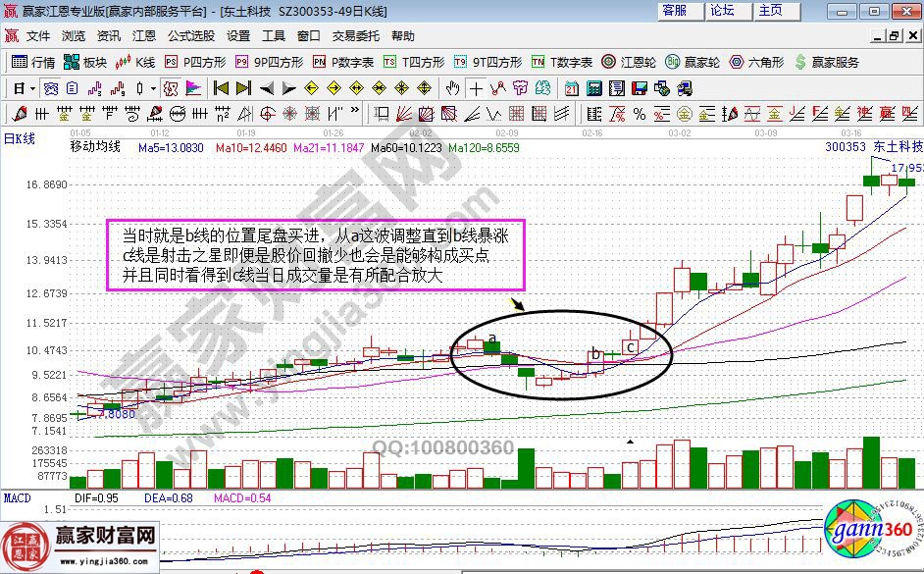Open the 交易委托 menu

pos(355,35)
